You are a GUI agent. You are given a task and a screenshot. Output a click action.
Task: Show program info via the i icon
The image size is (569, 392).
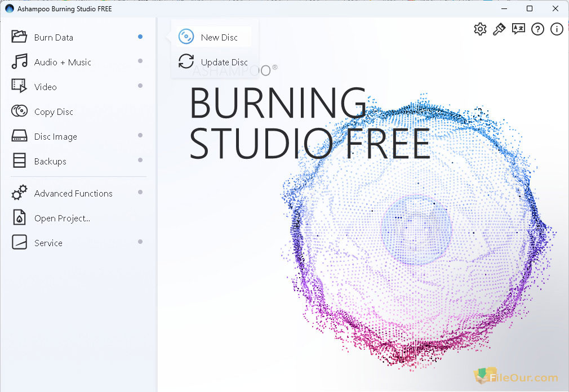pos(557,29)
